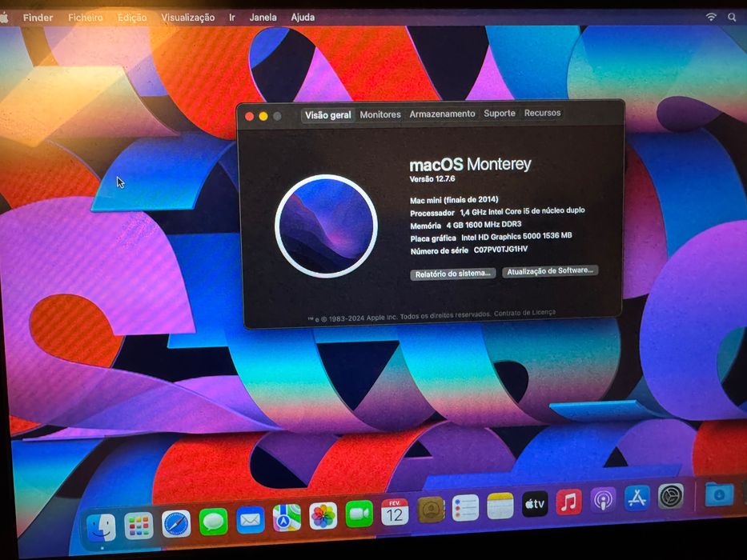Open the Edição menu
The height and width of the screenshot is (560, 747).
coord(132,18)
